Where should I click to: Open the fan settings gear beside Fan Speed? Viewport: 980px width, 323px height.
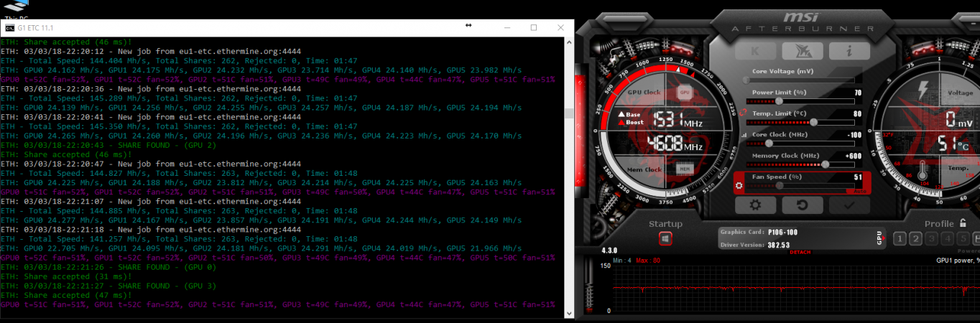coord(739,185)
